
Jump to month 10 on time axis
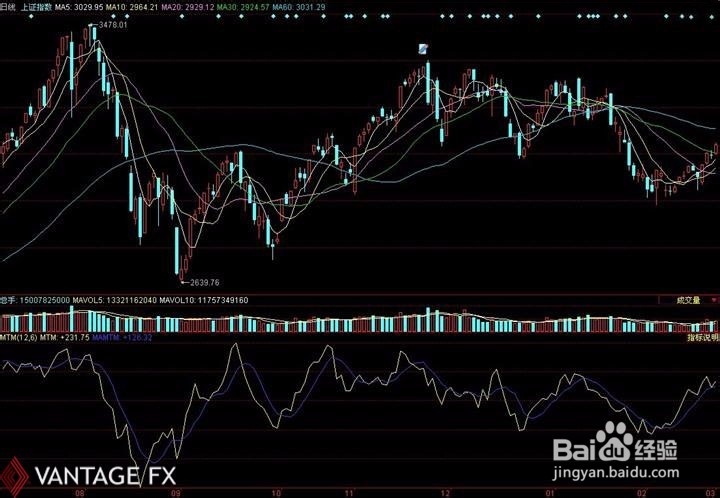pyautogui.click(x=276, y=494)
